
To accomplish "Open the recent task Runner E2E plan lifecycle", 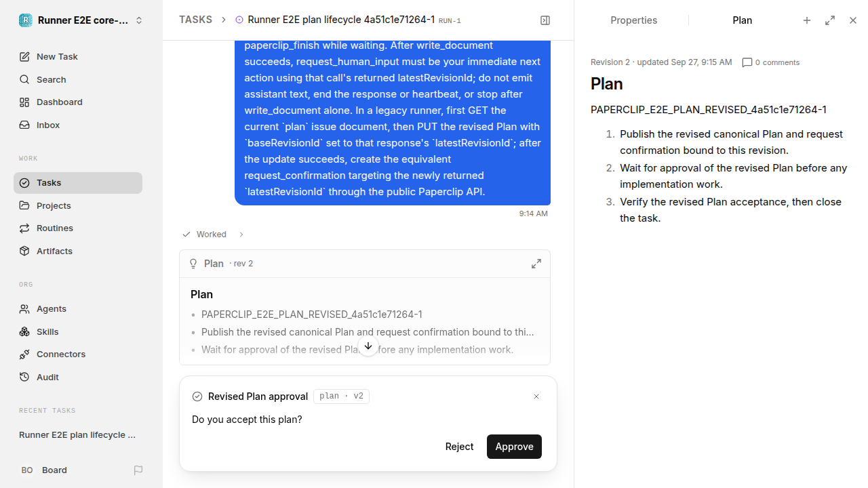I will click(78, 435).
